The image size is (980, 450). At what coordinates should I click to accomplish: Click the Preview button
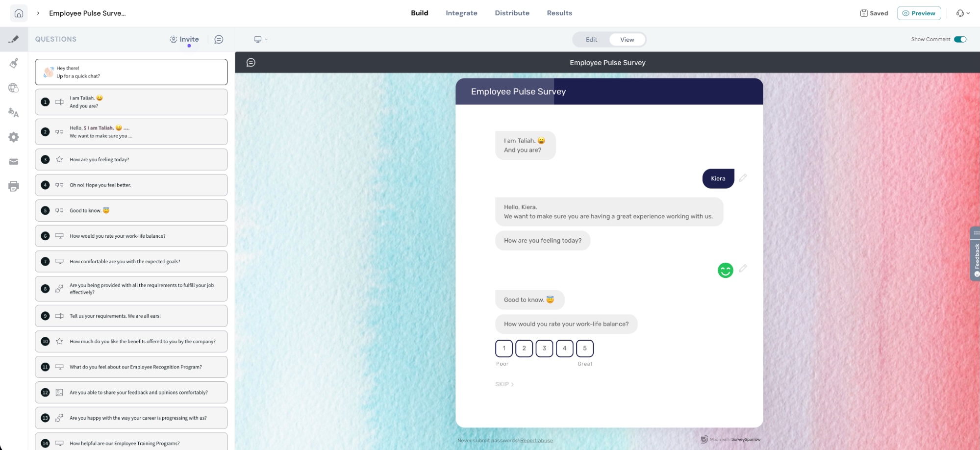[919, 13]
